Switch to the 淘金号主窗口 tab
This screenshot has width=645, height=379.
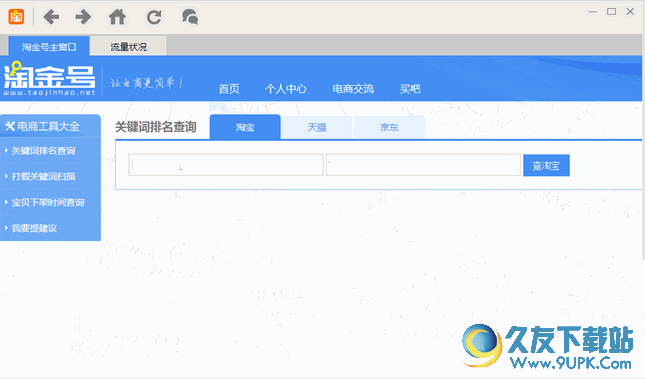tap(49, 47)
